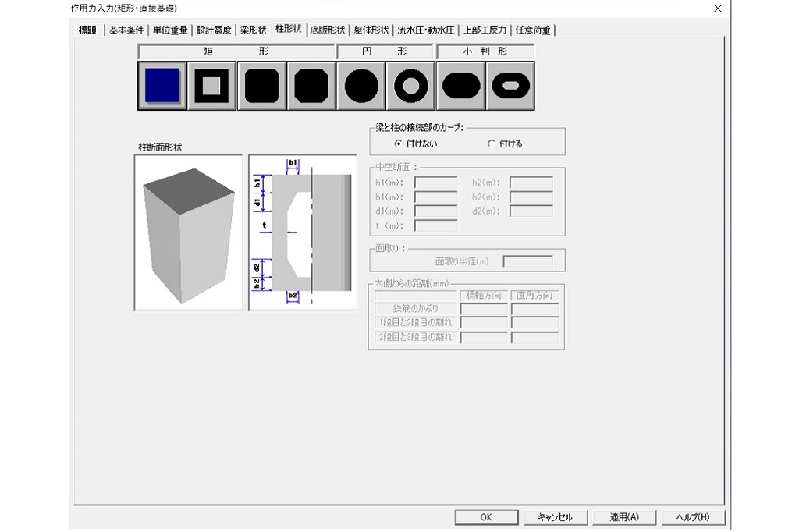Open the 底版形状 tab
Image resolution: width=799 pixels, height=532 pixels.
(x=328, y=30)
